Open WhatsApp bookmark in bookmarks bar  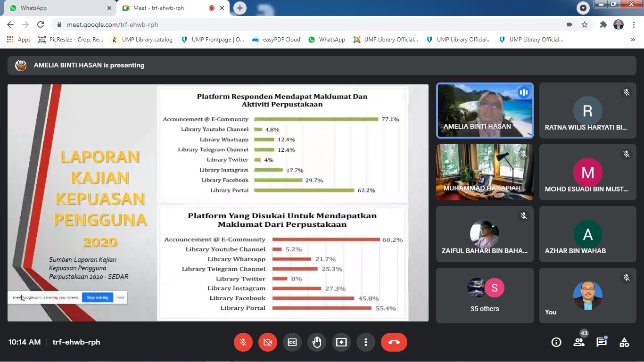pyautogui.click(x=327, y=40)
